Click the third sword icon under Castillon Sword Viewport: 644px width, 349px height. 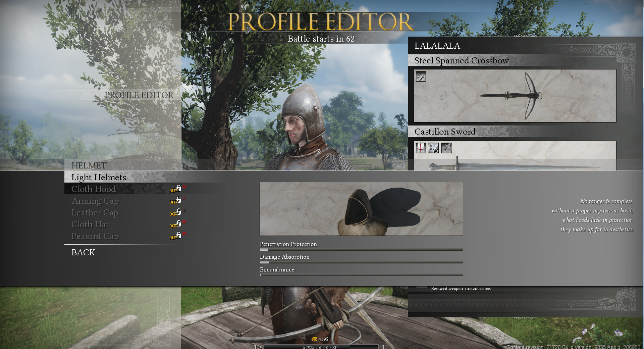[x=446, y=148]
